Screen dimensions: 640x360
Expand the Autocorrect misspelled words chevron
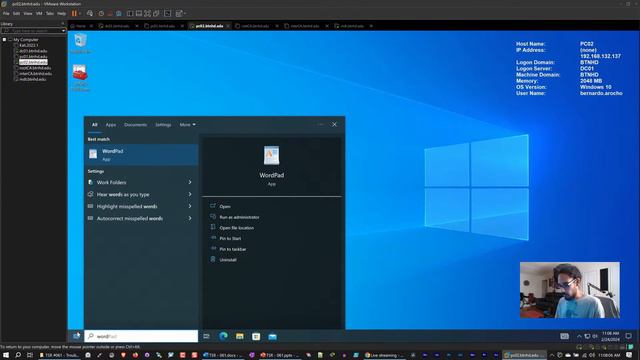tap(190, 218)
